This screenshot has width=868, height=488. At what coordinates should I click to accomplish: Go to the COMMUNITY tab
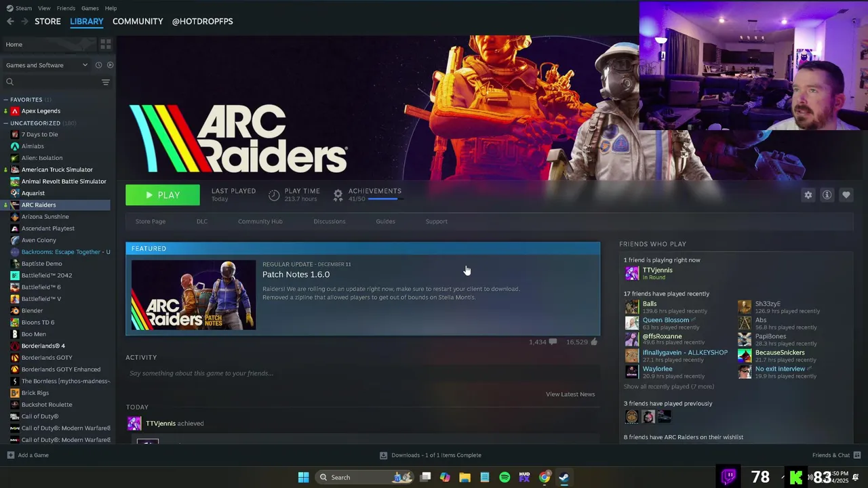pos(138,22)
